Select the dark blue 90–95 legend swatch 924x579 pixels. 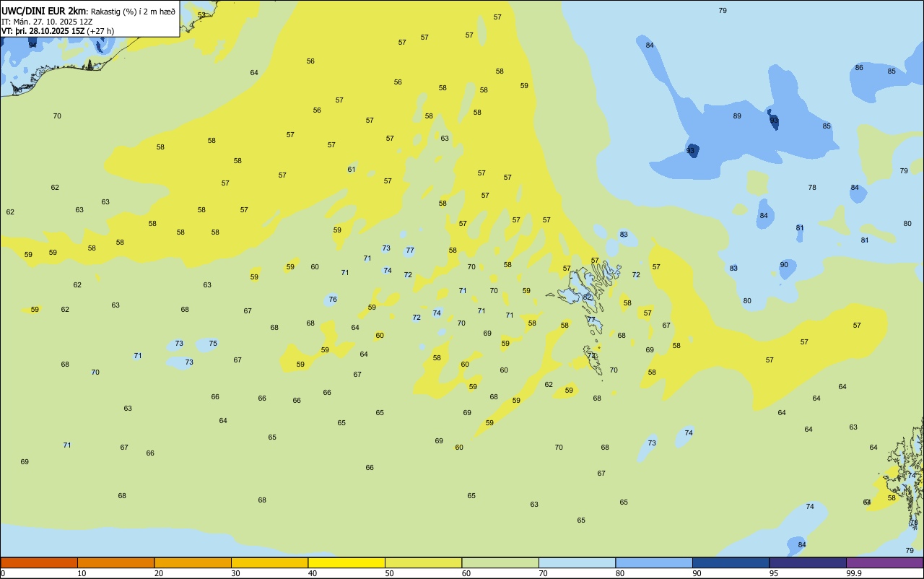[x=731, y=562]
